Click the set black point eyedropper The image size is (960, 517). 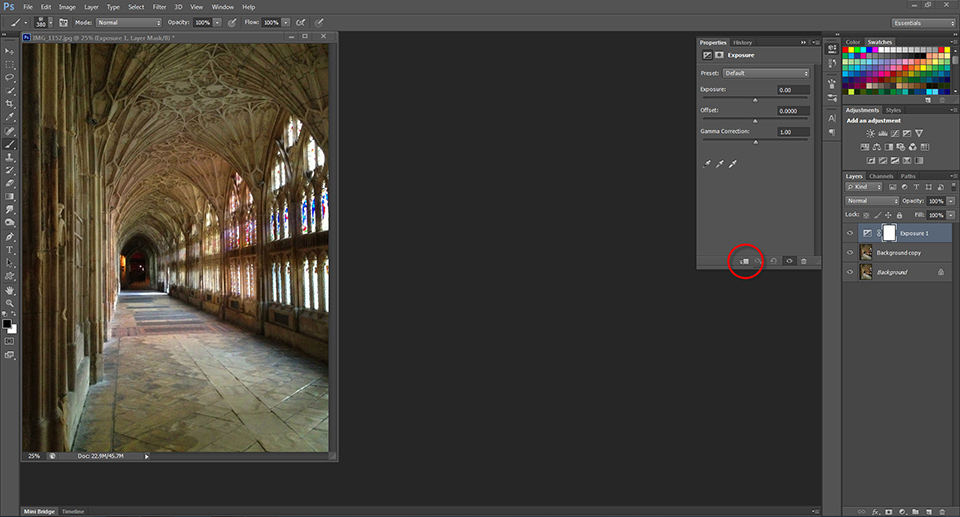707,163
